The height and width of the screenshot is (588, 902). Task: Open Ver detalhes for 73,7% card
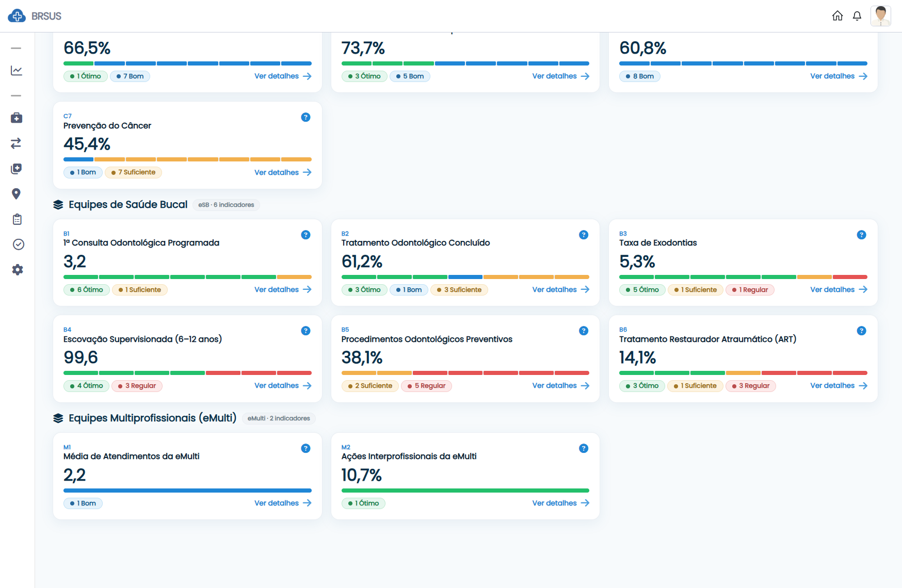point(561,76)
